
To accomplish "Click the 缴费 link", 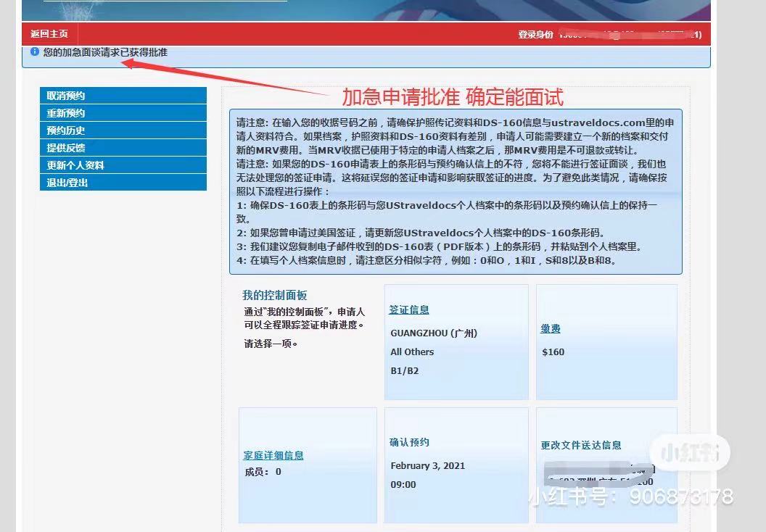I will click(x=551, y=329).
